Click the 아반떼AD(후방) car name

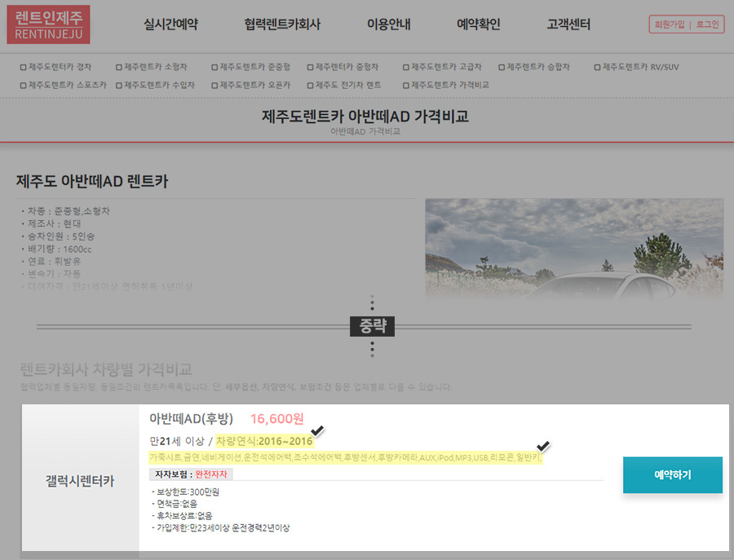191,418
